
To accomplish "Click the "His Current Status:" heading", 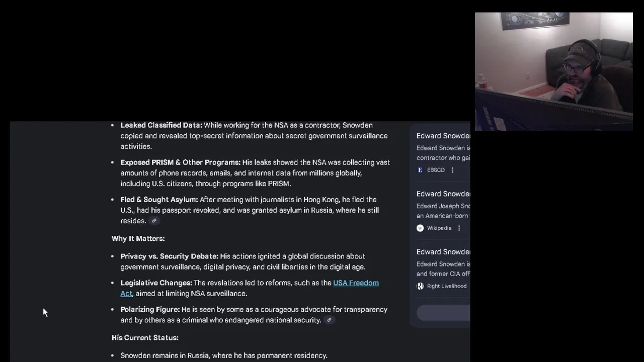I will pos(145,337).
